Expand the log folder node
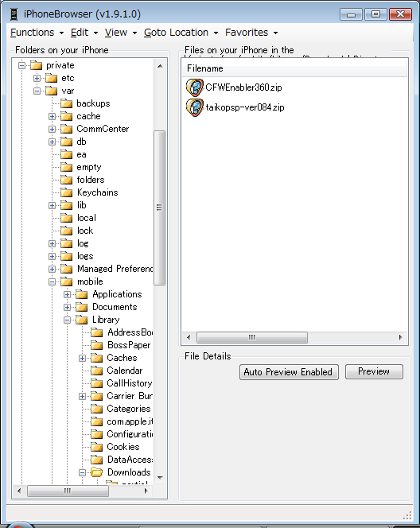The image size is (420, 528). point(52,244)
